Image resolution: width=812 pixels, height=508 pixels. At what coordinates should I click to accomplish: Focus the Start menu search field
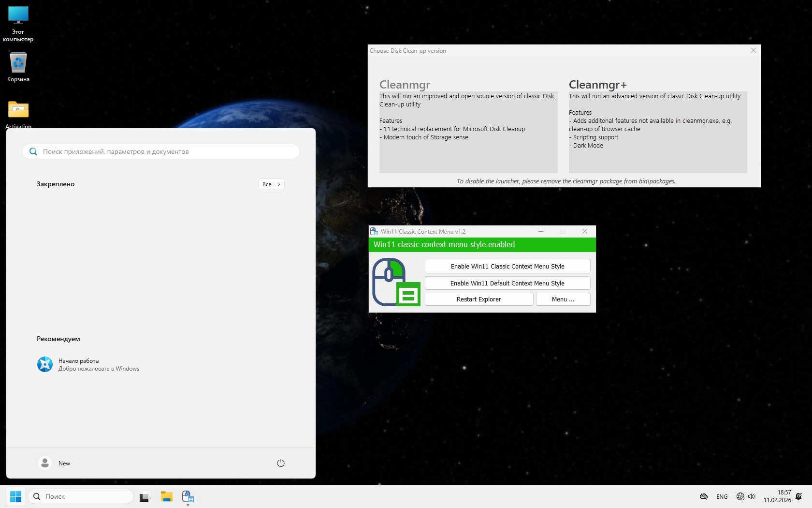(x=161, y=151)
